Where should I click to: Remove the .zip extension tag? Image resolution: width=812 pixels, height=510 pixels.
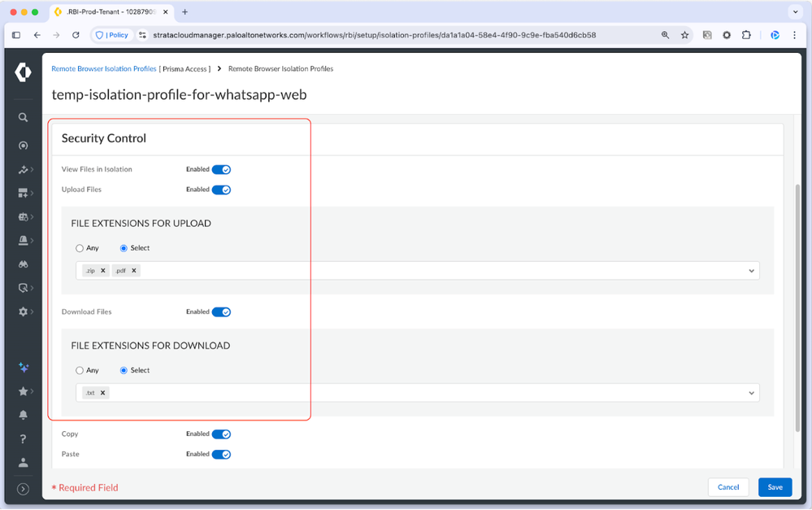[x=103, y=271]
